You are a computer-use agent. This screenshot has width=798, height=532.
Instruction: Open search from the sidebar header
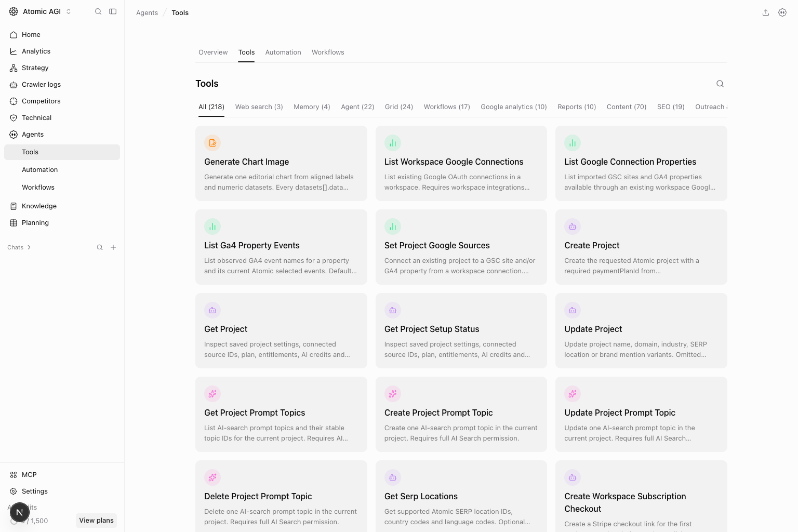click(x=98, y=11)
